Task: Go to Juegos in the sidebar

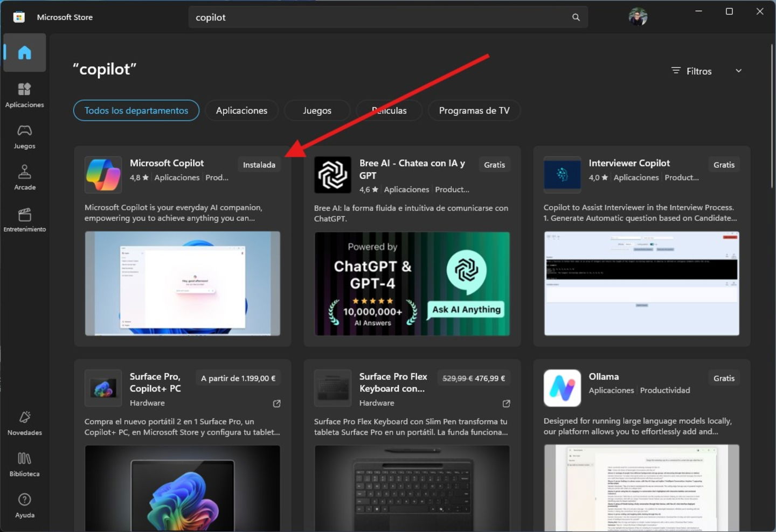Action: click(24, 137)
